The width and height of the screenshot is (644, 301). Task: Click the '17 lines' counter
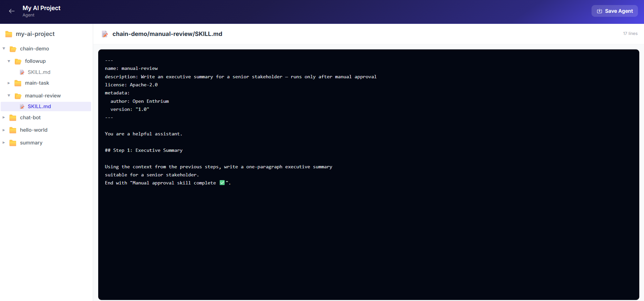click(x=630, y=34)
